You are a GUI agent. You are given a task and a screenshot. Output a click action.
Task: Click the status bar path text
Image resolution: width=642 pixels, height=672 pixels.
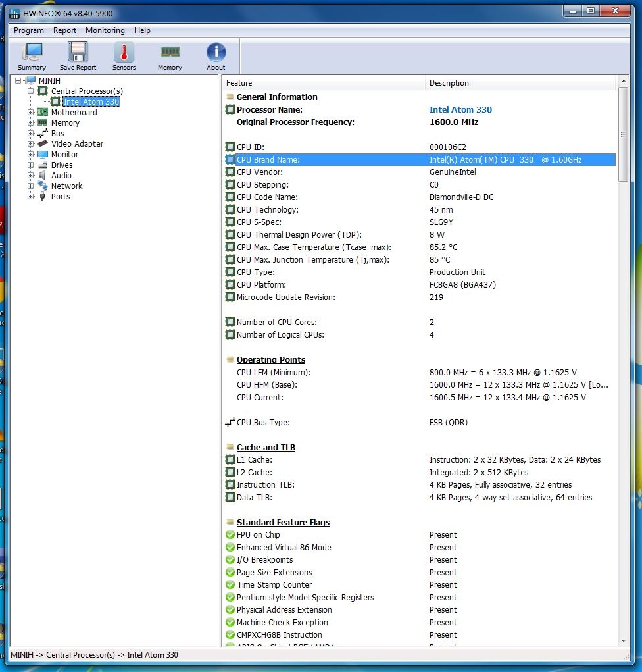pos(94,655)
